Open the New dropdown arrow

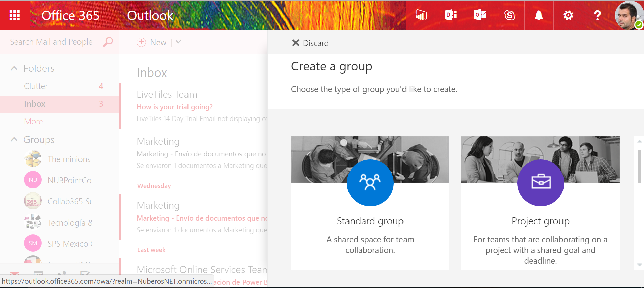click(178, 42)
